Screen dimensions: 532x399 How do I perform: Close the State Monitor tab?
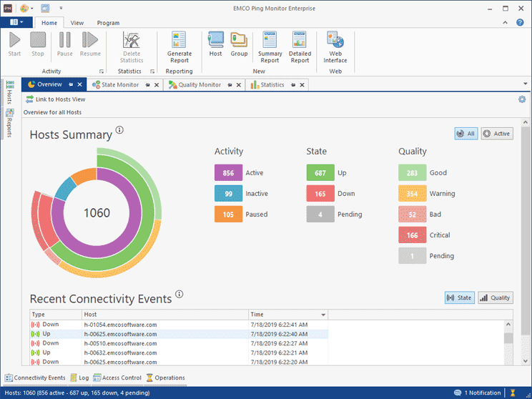[157, 85]
